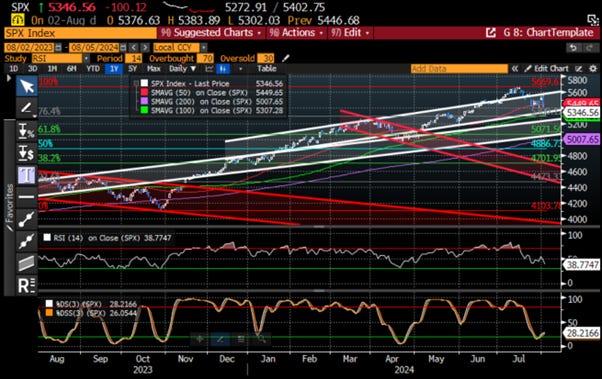Select the 1M range tab

(x=52, y=69)
